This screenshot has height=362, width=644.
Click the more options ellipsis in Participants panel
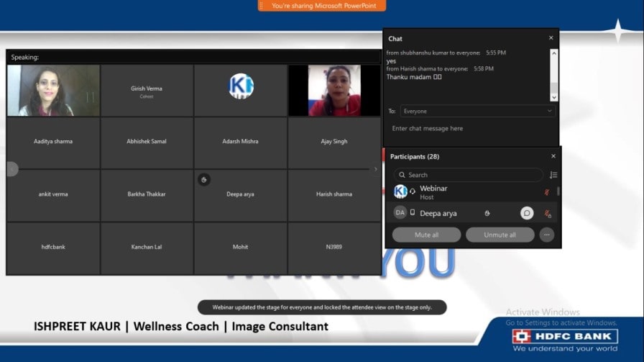(547, 235)
